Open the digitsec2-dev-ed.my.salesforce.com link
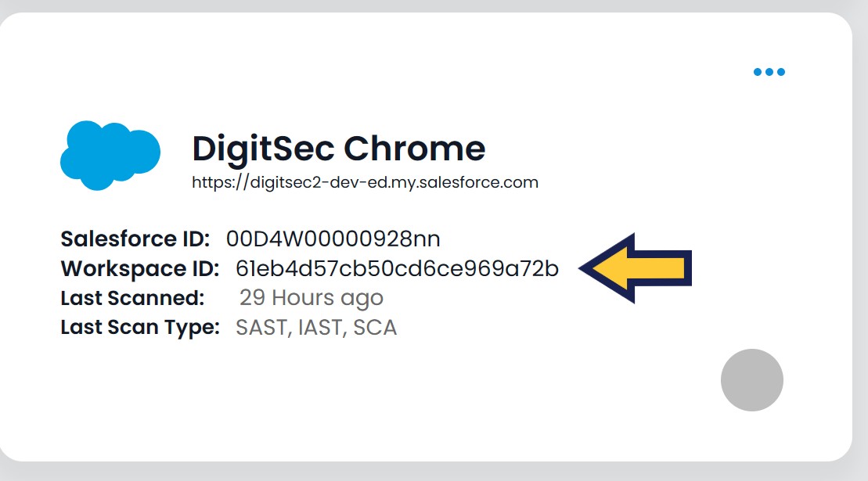 (x=365, y=182)
